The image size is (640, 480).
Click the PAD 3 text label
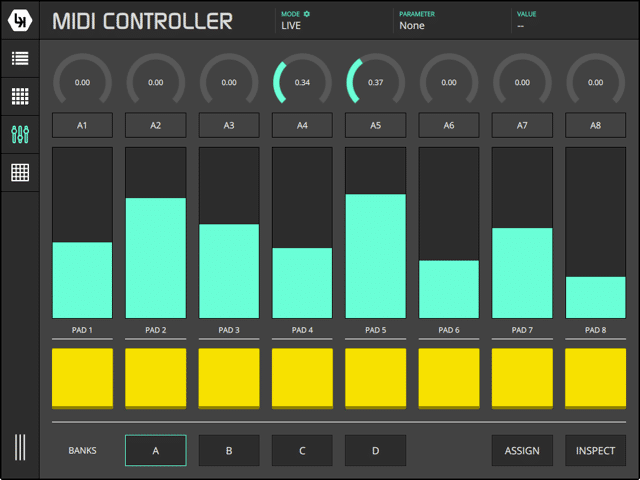pyautogui.click(x=229, y=330)
